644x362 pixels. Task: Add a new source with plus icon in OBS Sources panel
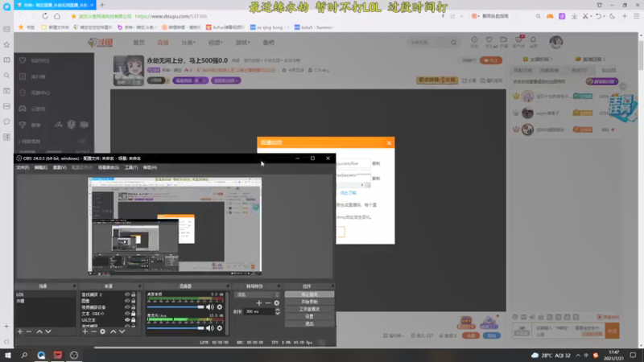(85, 331)
